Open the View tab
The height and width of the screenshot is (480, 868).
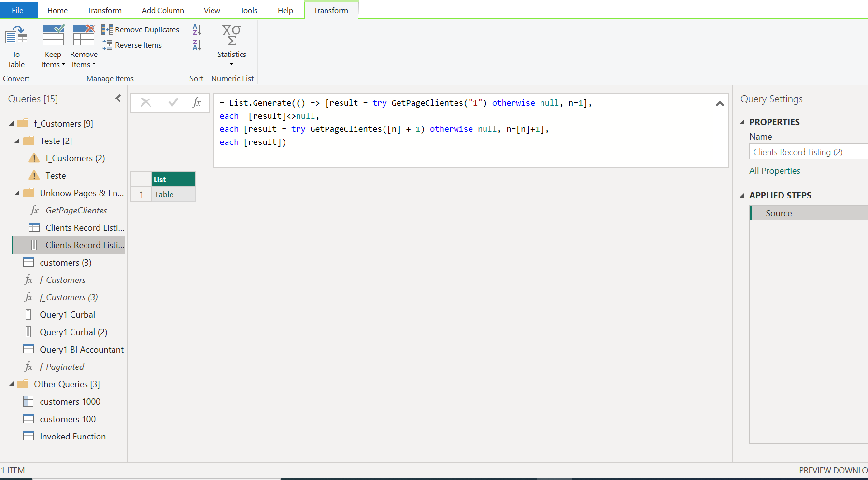[x=212, y=10]
